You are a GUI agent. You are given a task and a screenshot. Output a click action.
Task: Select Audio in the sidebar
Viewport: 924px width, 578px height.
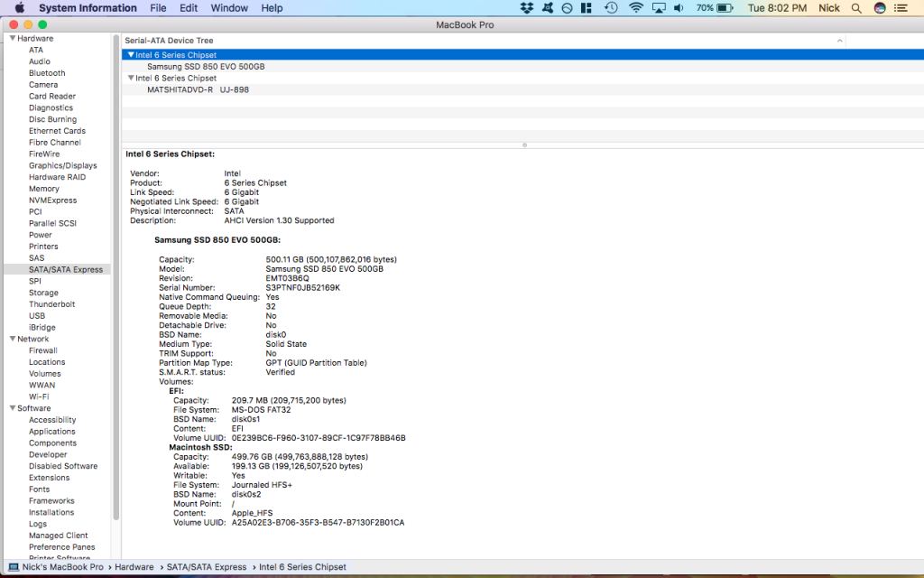[40, 61]
